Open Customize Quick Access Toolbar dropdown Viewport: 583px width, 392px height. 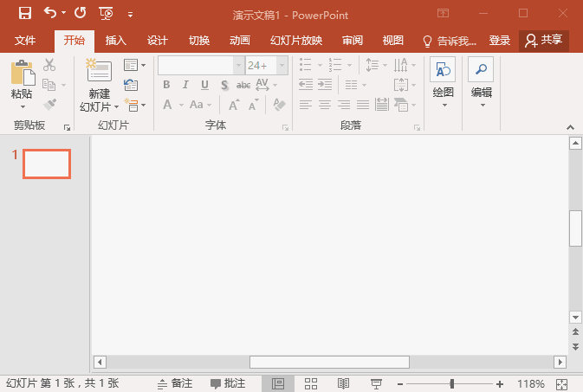coord(130,15)
